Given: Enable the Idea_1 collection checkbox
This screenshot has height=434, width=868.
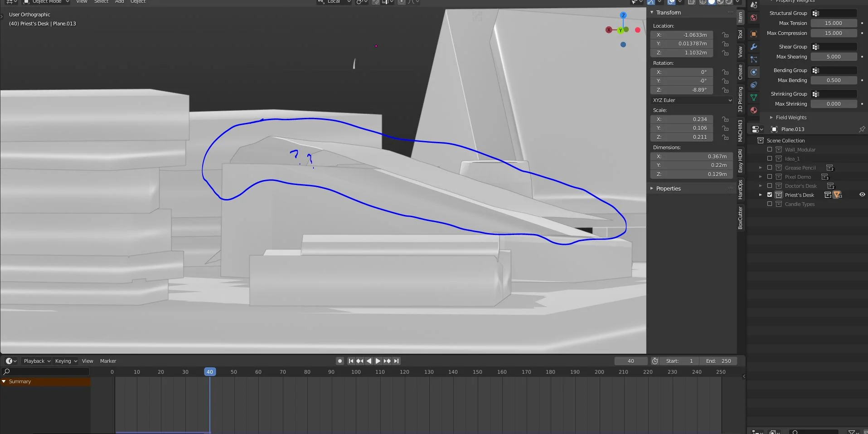Looking at the screenshot, I should [770, 158].
